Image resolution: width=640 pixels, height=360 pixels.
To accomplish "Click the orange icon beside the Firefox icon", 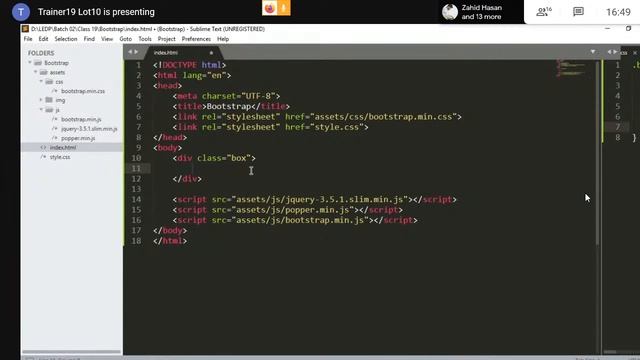I will tap(284, 8).
